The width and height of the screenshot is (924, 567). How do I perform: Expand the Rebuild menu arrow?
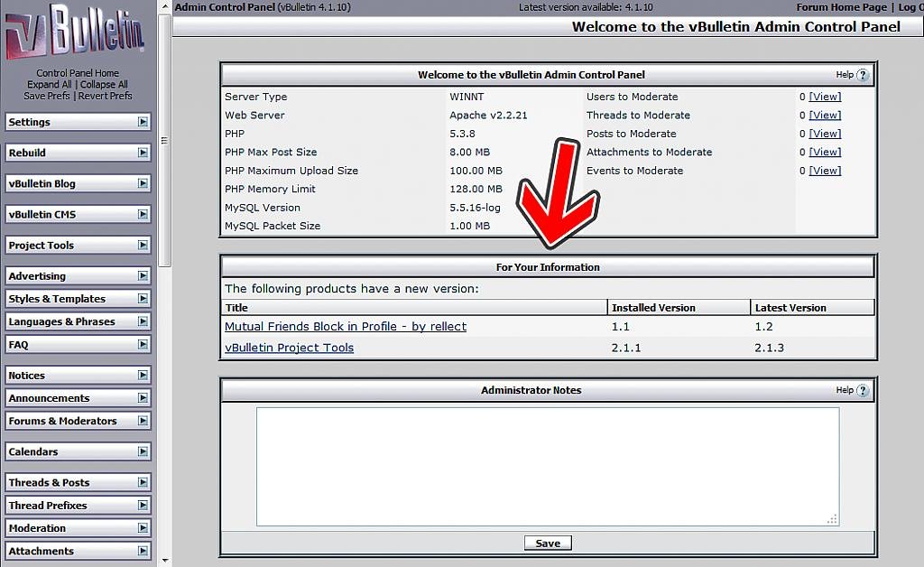point(143,152)
